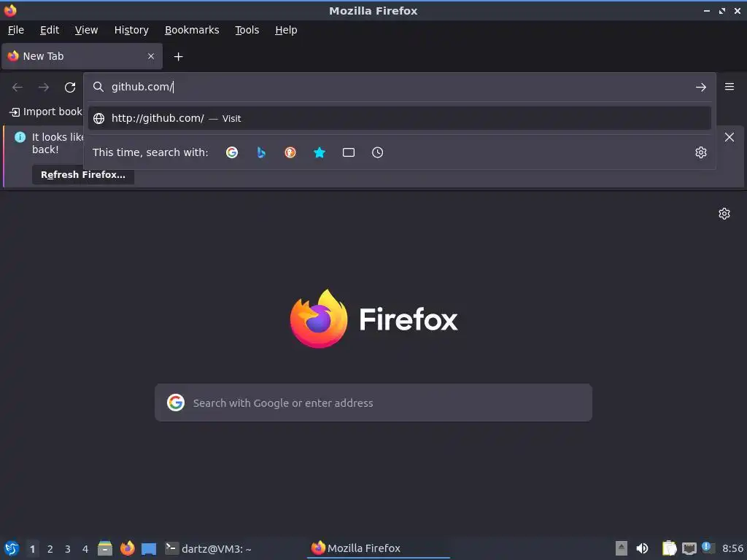Screen dimensions: 747x560
Task: Open the Bookmarks menu
Action: (192, 30)
